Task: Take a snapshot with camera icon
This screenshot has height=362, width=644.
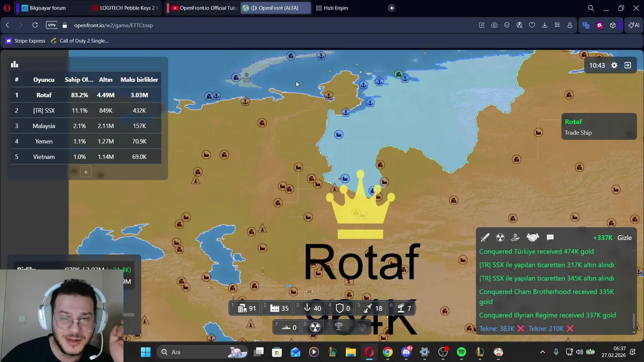Action: point(494,25)
